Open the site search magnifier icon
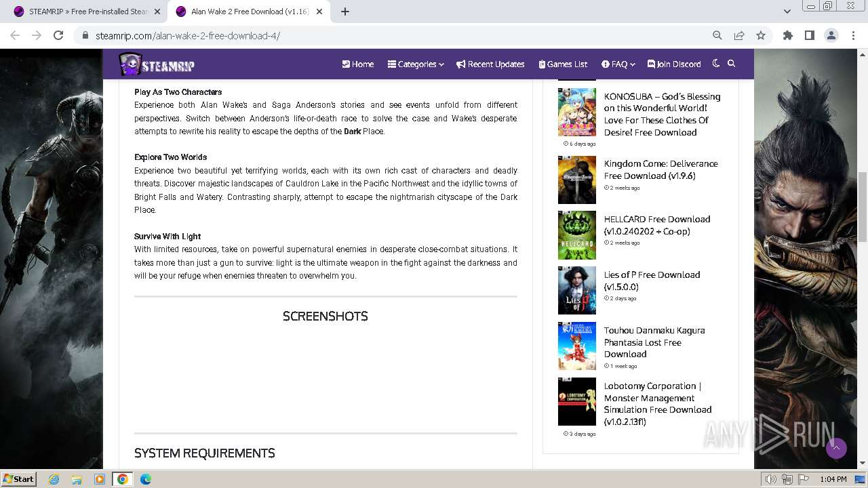This screenshot has width=868, height=488. tap(731, 63)
